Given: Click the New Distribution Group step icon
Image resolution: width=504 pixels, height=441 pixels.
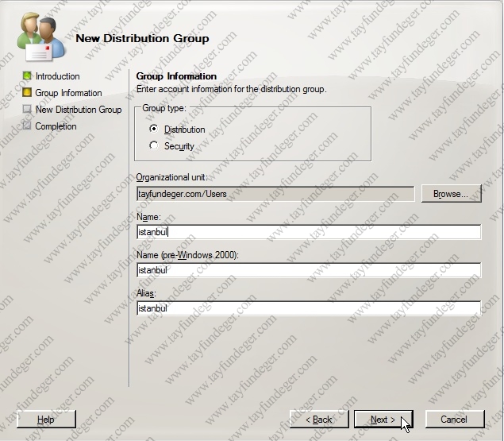Looking at the screenshot, I should [x=27, y=109].
